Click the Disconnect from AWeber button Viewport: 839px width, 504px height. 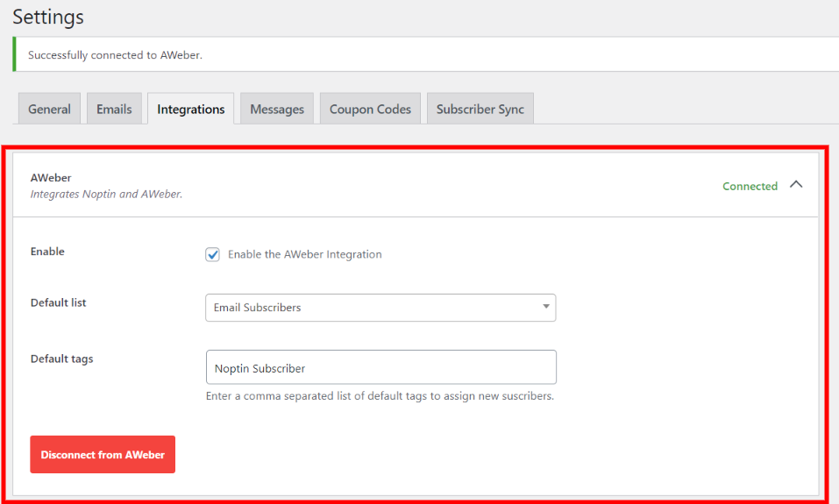coord(103,454)
